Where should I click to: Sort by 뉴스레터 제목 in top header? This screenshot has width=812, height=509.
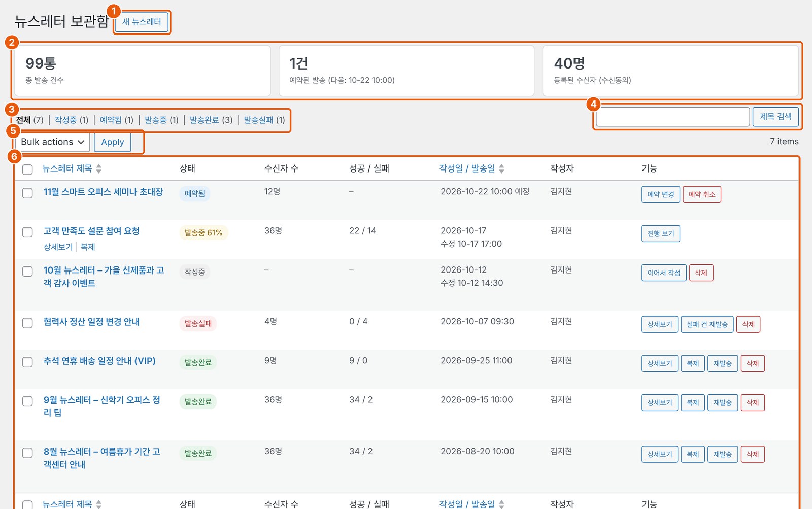72,168
